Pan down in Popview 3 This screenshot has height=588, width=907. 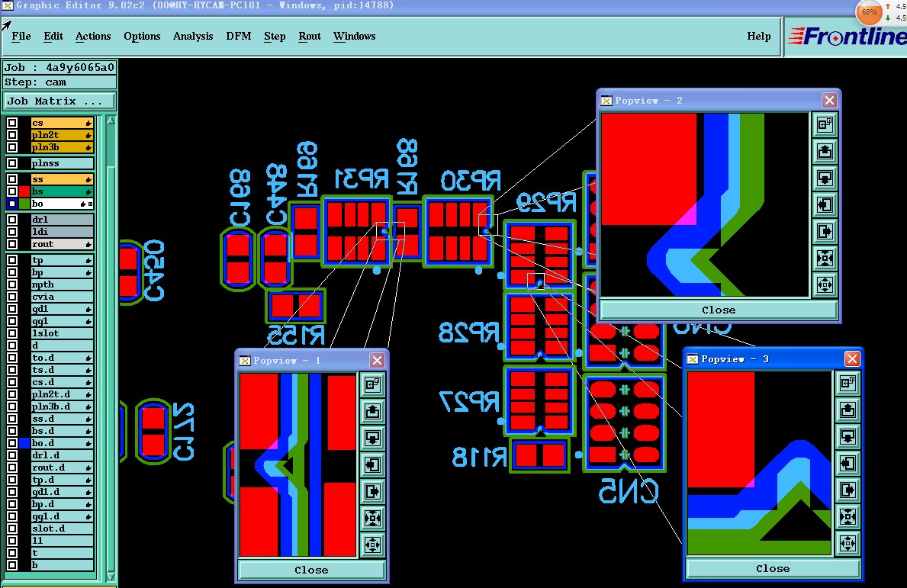pyautogui.click(x=847, y=436)
